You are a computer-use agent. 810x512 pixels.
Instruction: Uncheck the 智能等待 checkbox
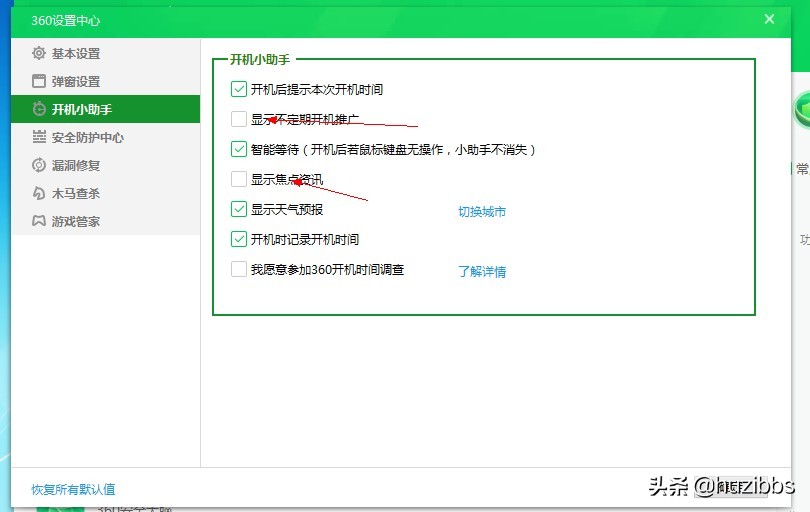pyautogui.click(x=239, y=149)
